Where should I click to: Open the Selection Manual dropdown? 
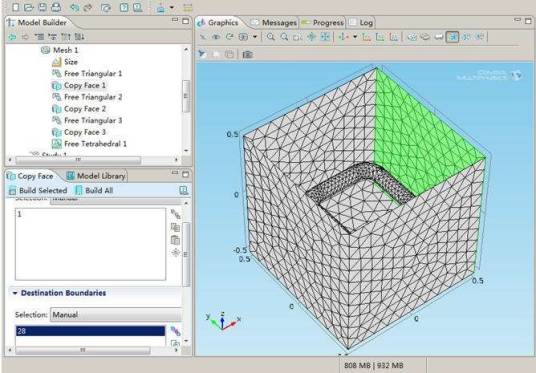coord(116,315)
